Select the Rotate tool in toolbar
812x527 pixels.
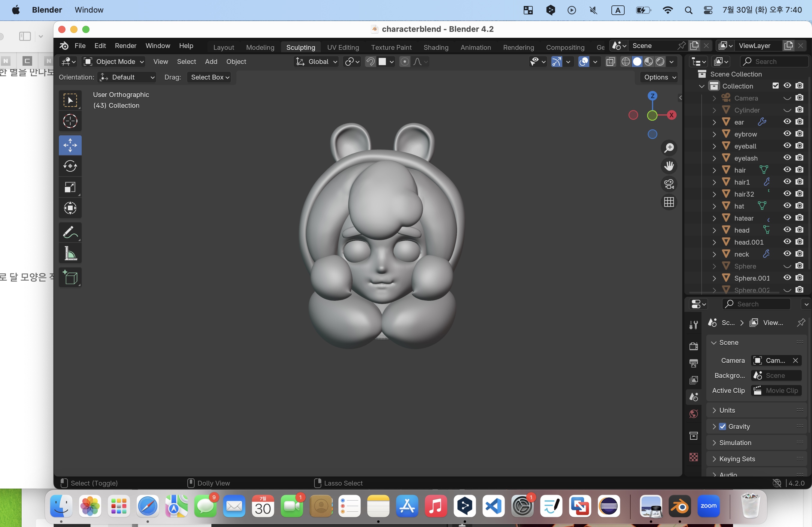(x=70, y=166)
